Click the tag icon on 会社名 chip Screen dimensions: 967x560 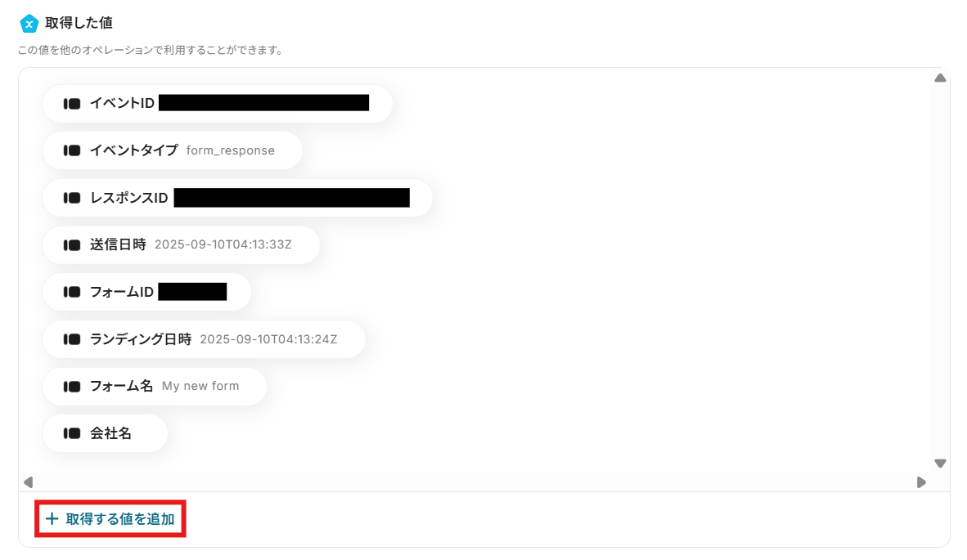tap(72, 434)
